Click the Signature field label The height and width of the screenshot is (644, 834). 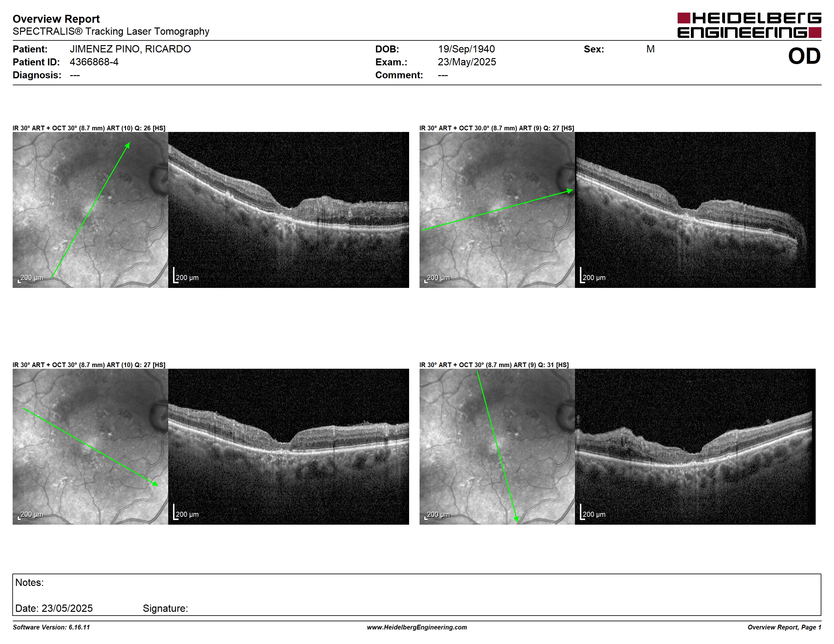point(165,608)
